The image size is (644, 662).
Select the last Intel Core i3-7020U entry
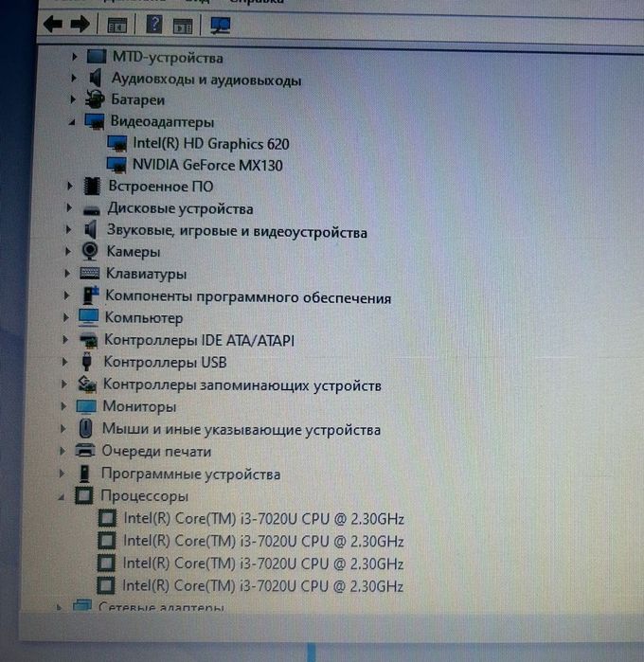[x=262, y=586]
